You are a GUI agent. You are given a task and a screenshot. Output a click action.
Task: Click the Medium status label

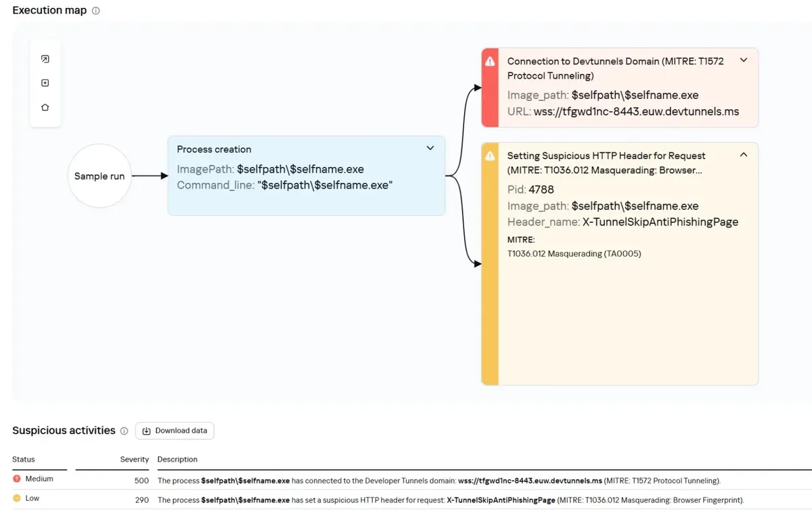(39, 479)
